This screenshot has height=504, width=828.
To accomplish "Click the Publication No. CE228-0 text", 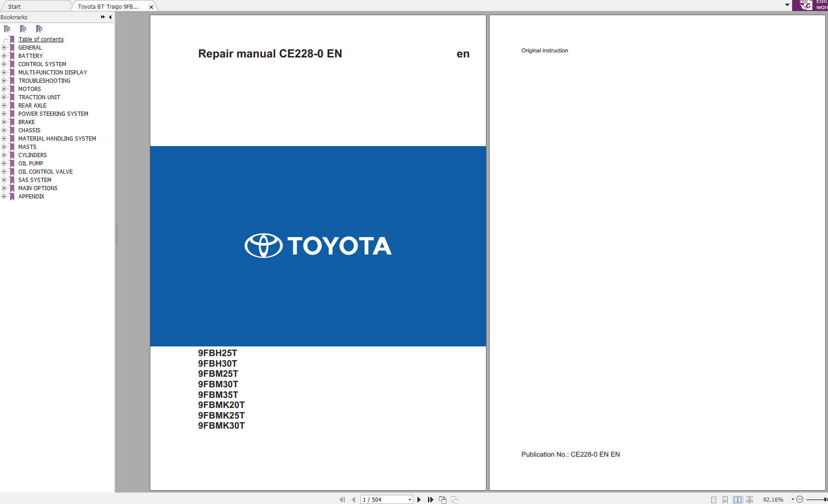I will coord(571,454).
